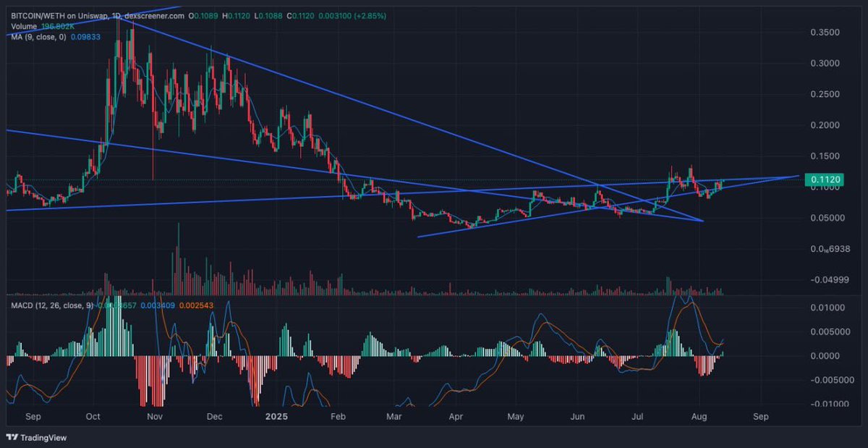Screen dimensions: 868x448
Task: Click the Sep label on the time axis
Action: [x=33, y=417]
